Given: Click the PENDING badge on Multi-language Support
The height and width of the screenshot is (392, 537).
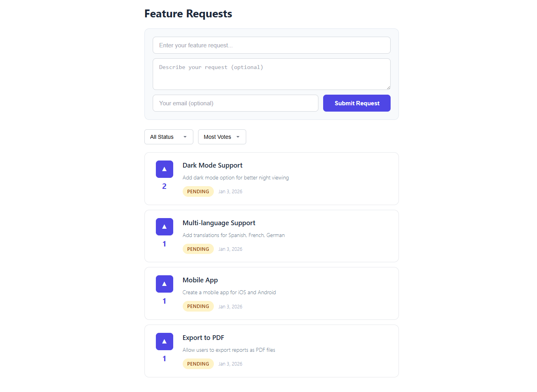Looking at the screenshot, I should coord(198,249).
